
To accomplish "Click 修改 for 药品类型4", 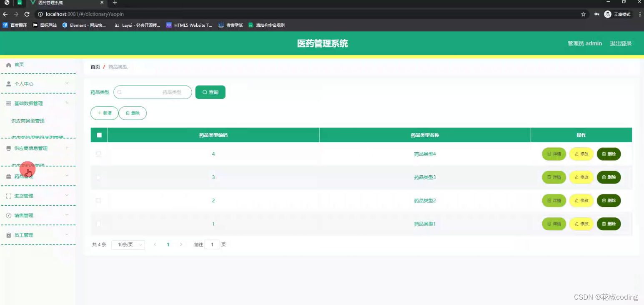I will coord(581,154).
